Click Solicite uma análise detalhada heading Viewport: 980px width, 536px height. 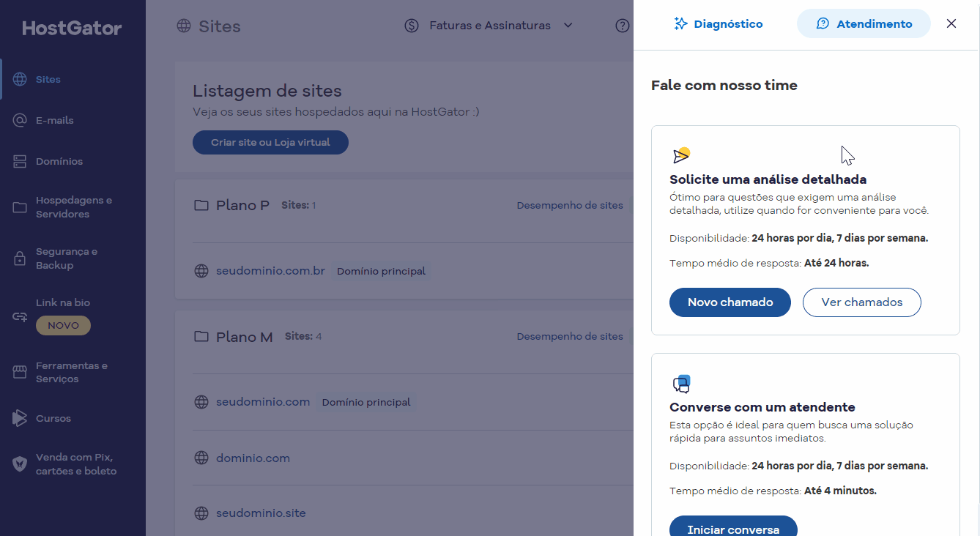[x=768, y=179]
